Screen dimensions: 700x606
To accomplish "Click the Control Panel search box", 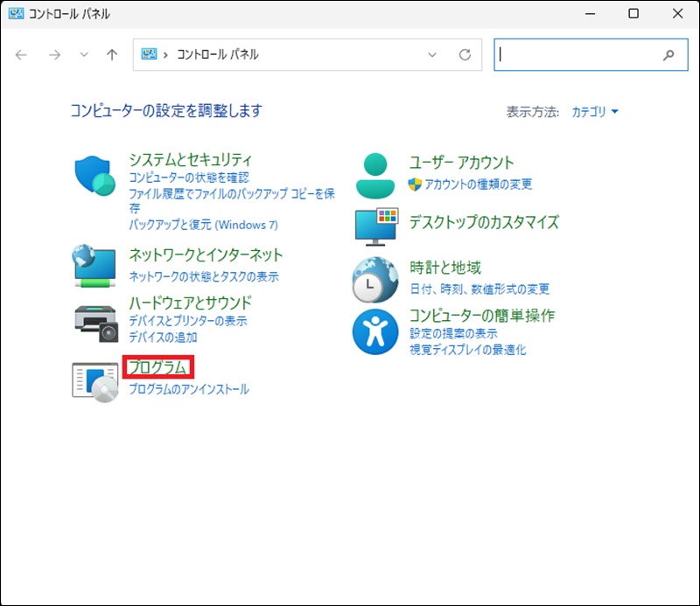I will point(577,54).
